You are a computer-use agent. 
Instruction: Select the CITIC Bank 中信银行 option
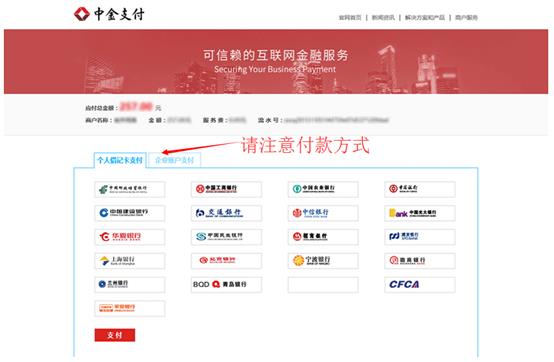[x=323, y=213]
